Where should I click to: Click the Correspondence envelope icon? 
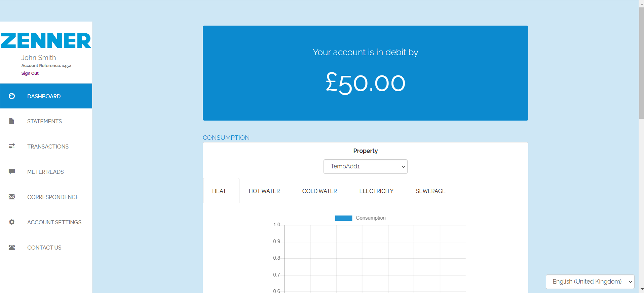(12, 197)
